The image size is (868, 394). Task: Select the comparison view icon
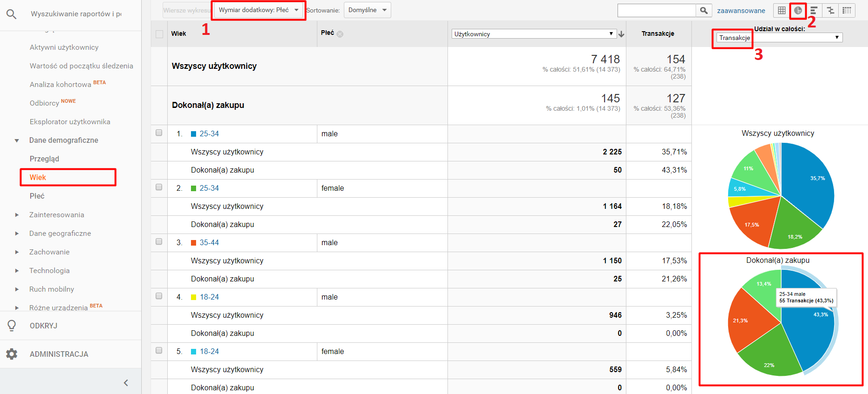(x=830, y=10)
